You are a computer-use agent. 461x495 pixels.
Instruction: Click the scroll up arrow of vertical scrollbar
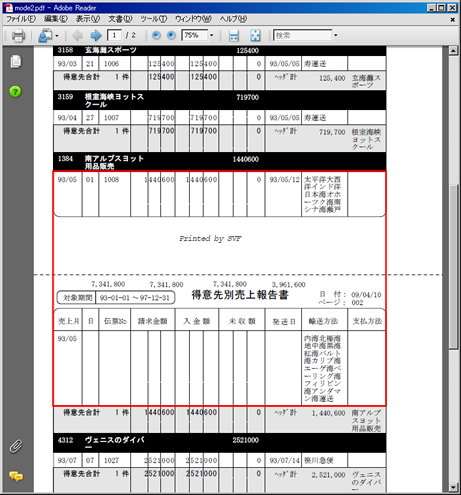coord(453,51)
